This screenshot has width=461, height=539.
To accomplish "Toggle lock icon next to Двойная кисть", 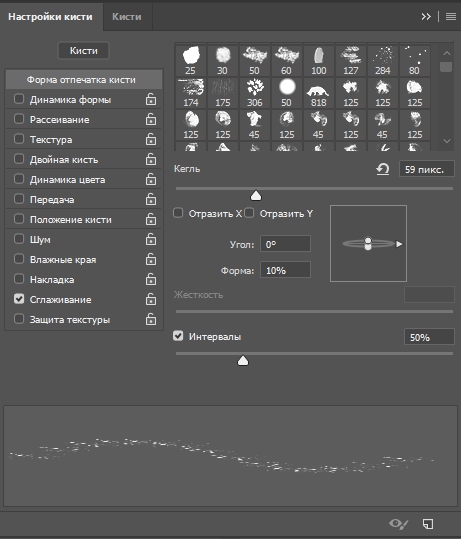I will click(151, 159).
